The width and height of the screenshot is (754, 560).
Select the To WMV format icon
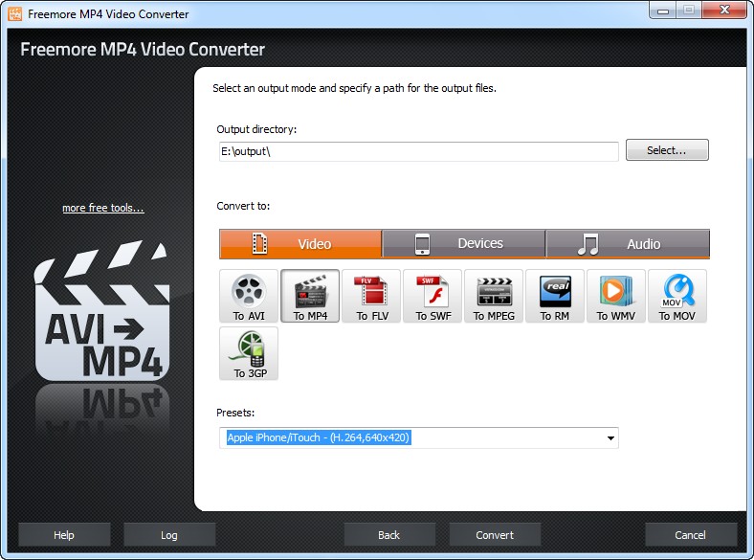616,296
